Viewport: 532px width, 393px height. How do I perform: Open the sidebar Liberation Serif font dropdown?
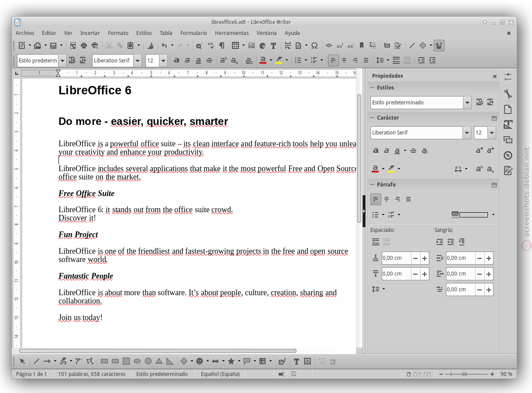[467, 133]
